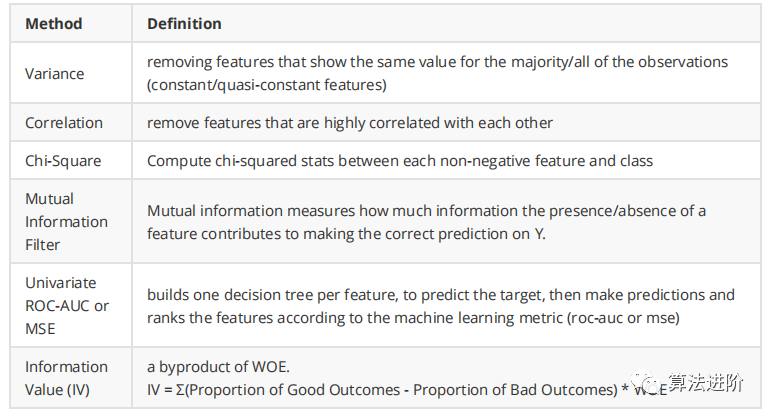Viewport: 768px width, 416px height.
Task: Click the highly correlated features definition
Action: pyautogui.click(x=350, y=122)
